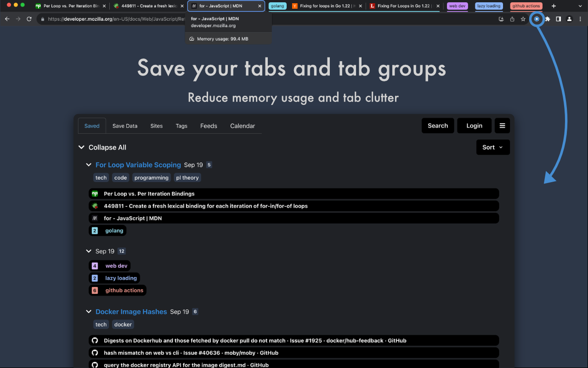Click the Search button

coord(438,126)
